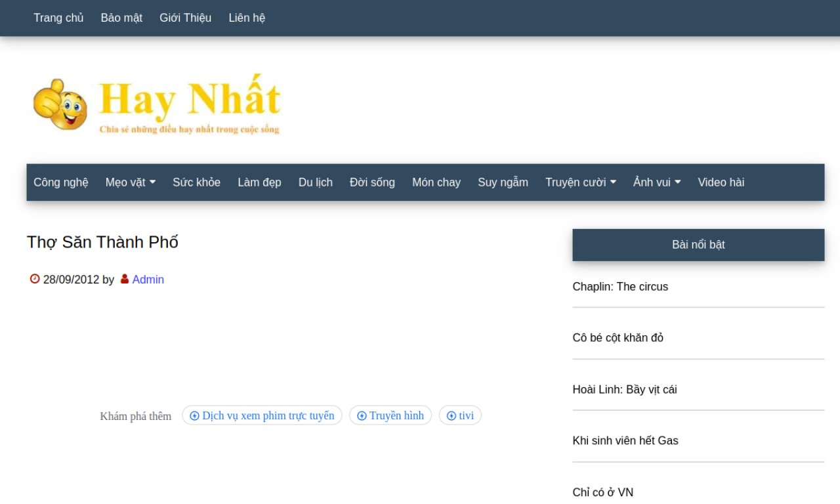Click the Bài nổi bật sidebar header
The height and width of the screenshot is (504, 840).
point(698,245)
